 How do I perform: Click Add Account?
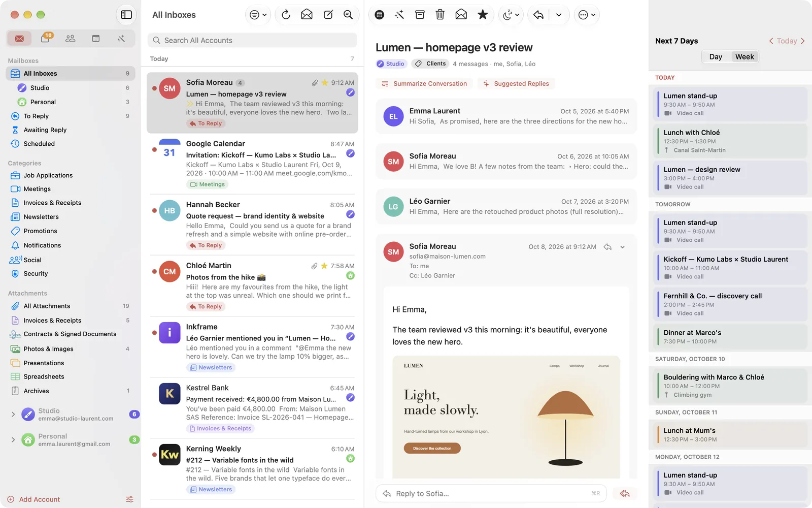[x=33, y=499]
